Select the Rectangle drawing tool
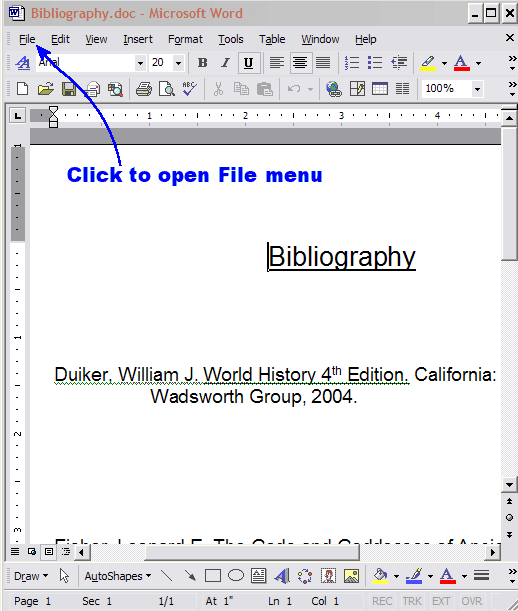 pyautogui.click(x=213, y=576)
